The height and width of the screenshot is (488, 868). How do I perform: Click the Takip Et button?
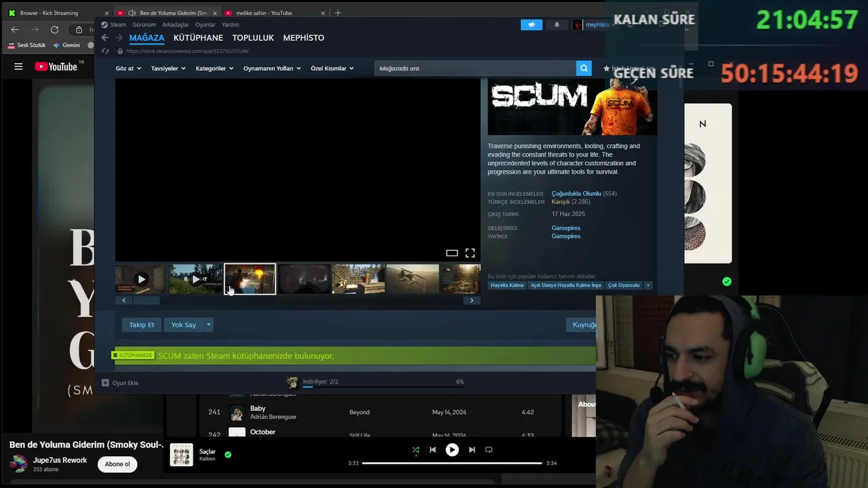pyautogui.click(x=142, y=325)
